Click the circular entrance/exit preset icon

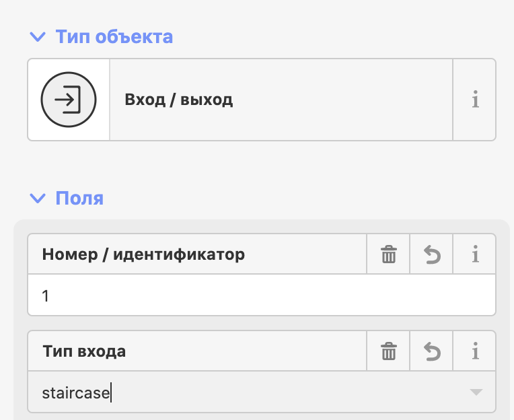(x=69, y=100)
